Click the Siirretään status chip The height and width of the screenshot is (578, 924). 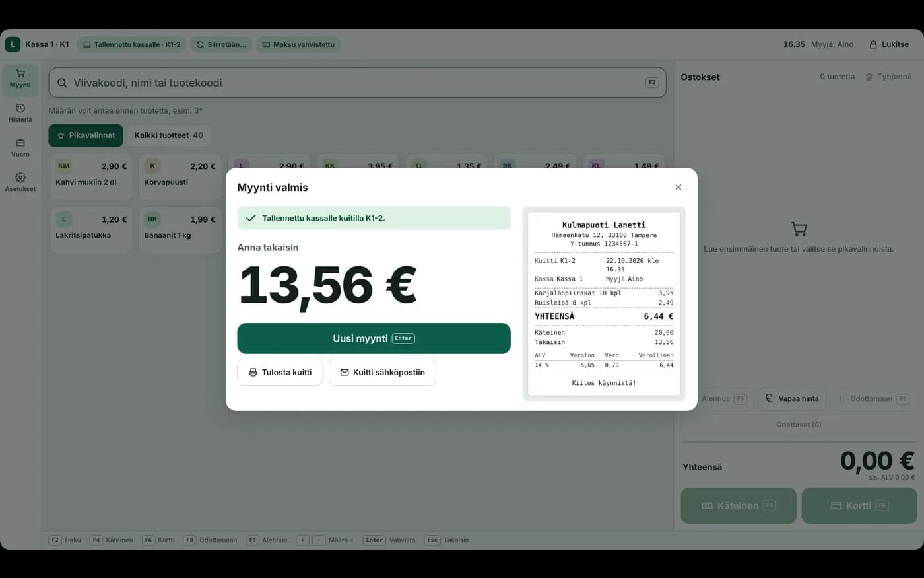click(x=221, y=44)
